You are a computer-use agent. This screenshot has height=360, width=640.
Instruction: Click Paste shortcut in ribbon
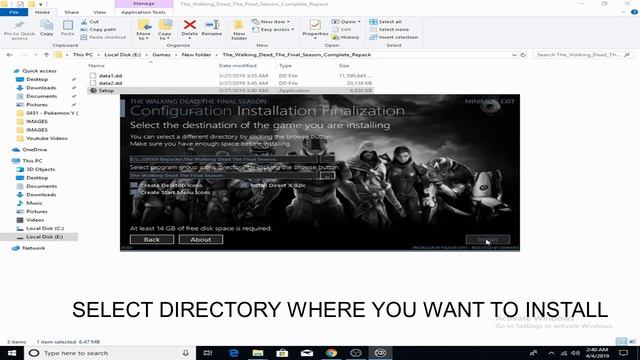coord(103,37)
